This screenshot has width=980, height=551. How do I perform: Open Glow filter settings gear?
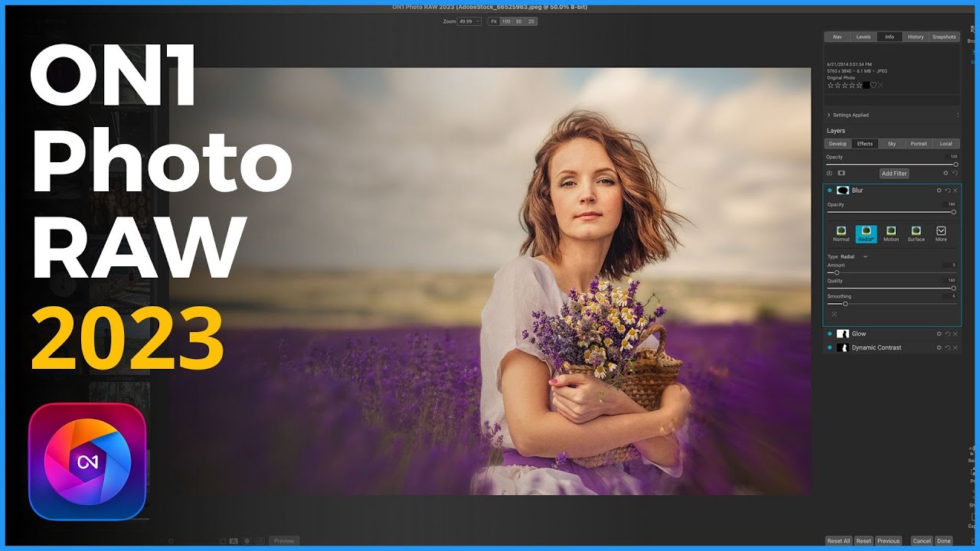point(939,334)
